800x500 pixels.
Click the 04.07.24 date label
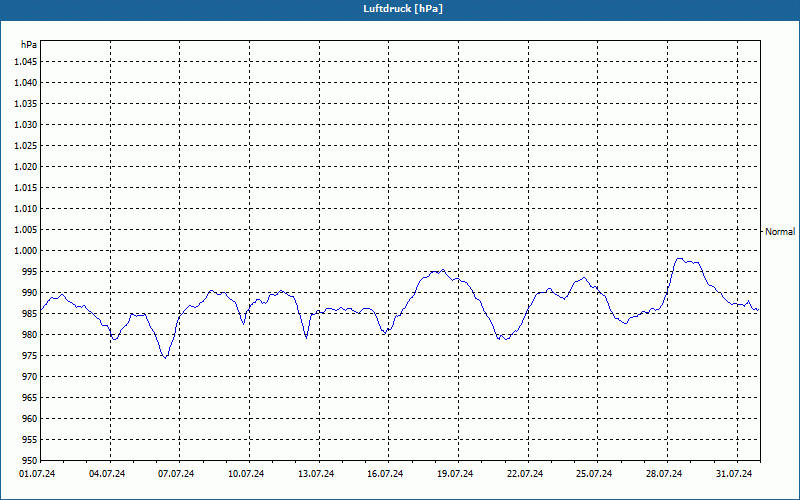[107, 474]
